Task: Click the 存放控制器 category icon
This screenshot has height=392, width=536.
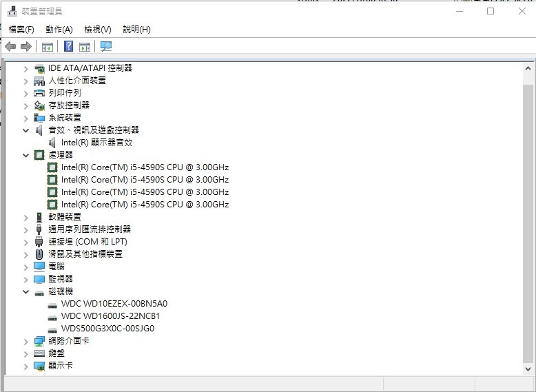Action: 39,105
